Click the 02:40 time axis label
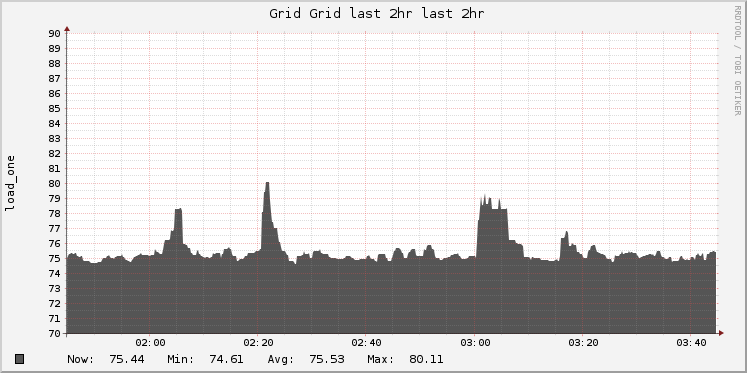This screenshot has height=373, width=747. point(366,343)
